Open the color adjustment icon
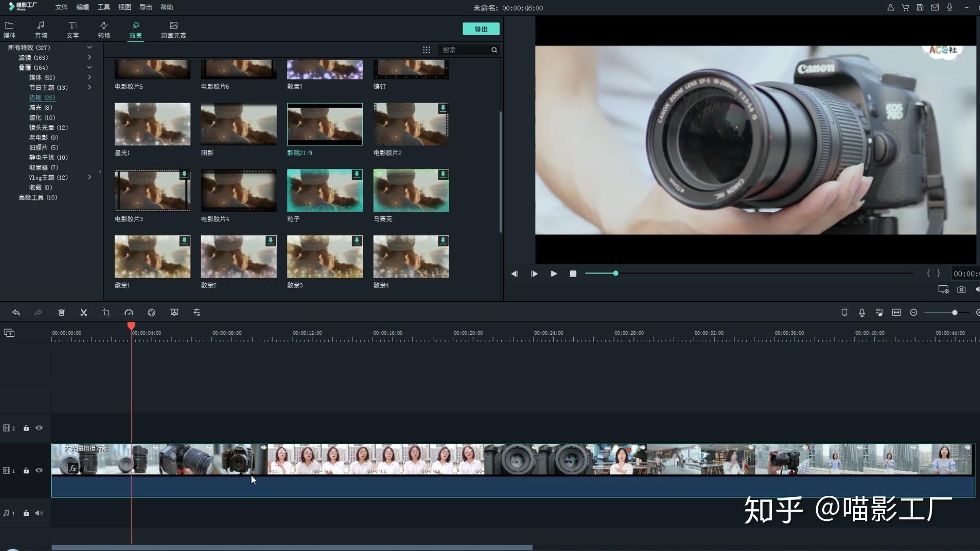 (x=152, y=312)
